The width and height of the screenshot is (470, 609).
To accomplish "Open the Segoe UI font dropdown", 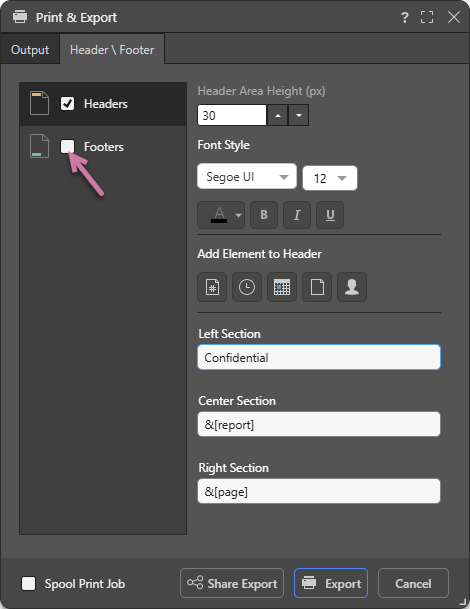I will (x=247, y=176).
